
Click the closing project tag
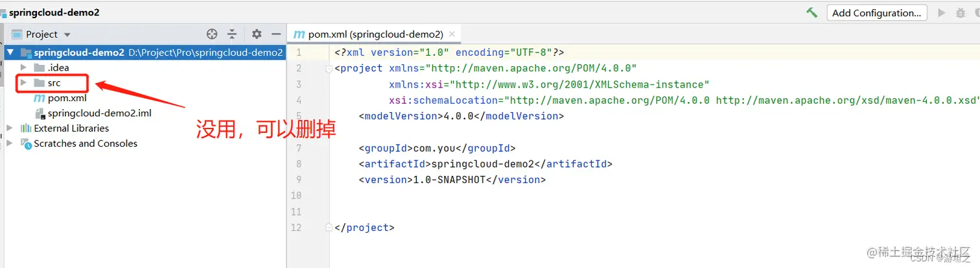click(x=364, y=228)
